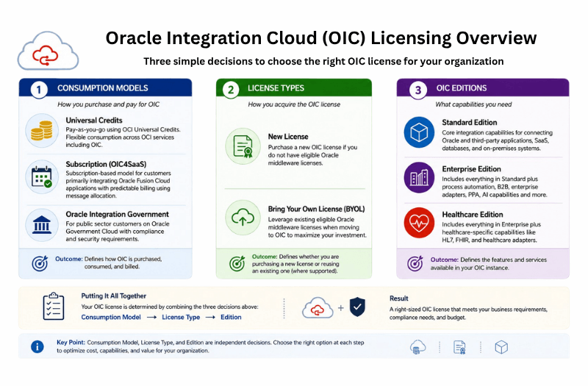Click the small cube outline icon in the Key Point bar
This screenshot has height=386, width=588.
[x=501, y=347]
